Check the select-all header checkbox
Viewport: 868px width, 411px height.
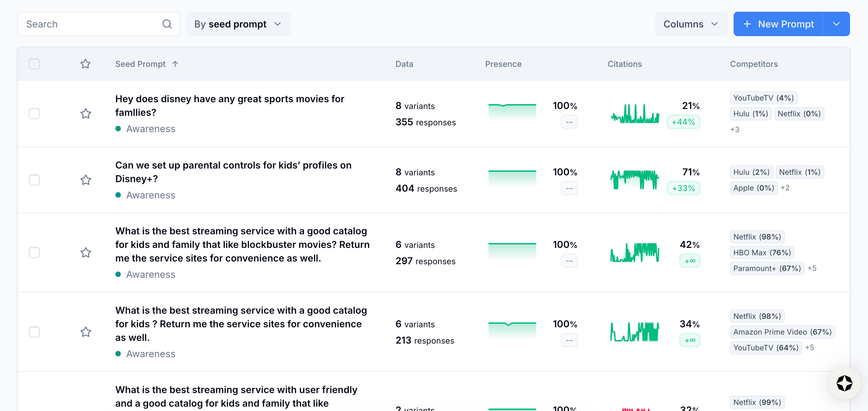click(x=34, y=64)
